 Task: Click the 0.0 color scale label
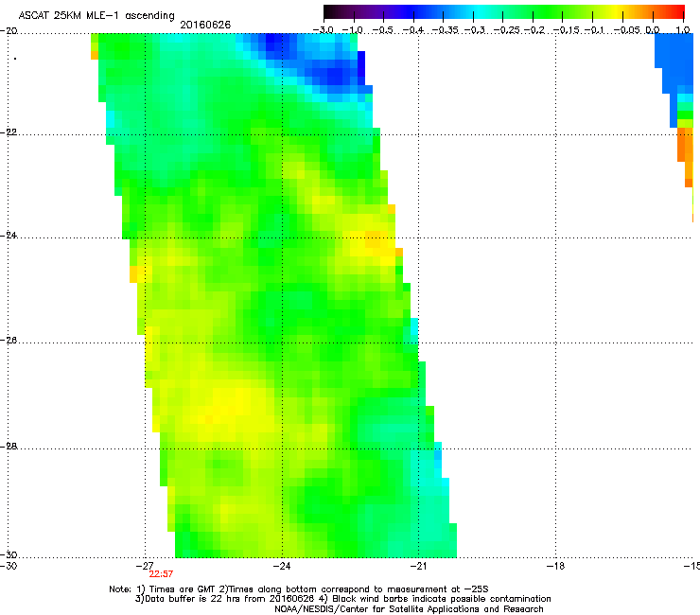click(653, 30)
